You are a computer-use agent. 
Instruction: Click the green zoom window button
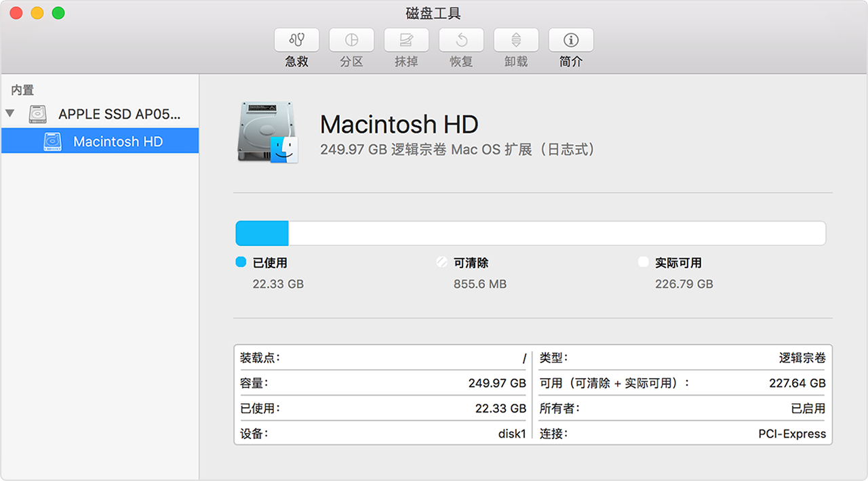click(58, 13)
